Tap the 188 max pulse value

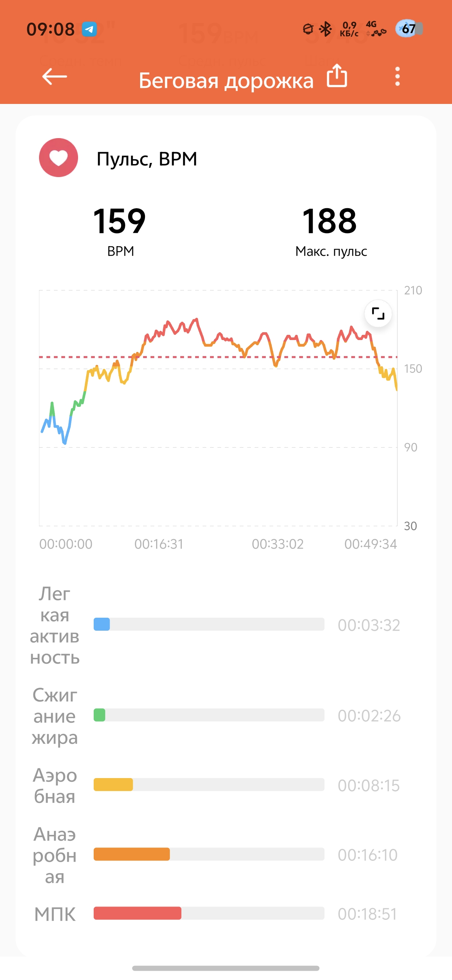click(x=329, y=221)
